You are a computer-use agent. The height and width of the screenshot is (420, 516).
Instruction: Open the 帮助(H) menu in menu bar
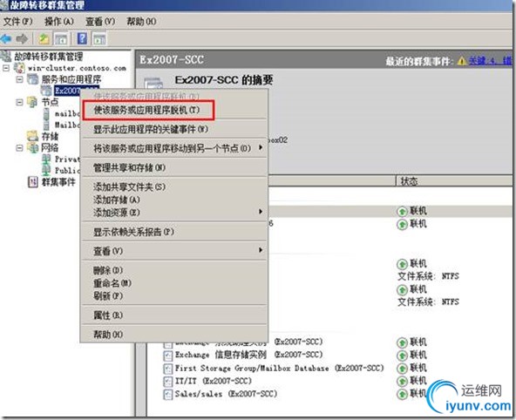[x=141, y=22]
